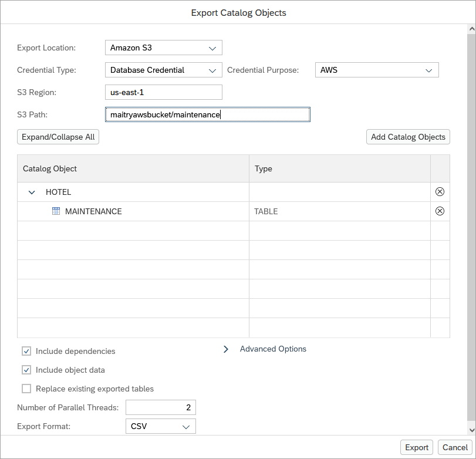Click the MAINTENANCE table icon
Image resolution: width=476 pixels, height=459 pixels.
pos(56,211)
